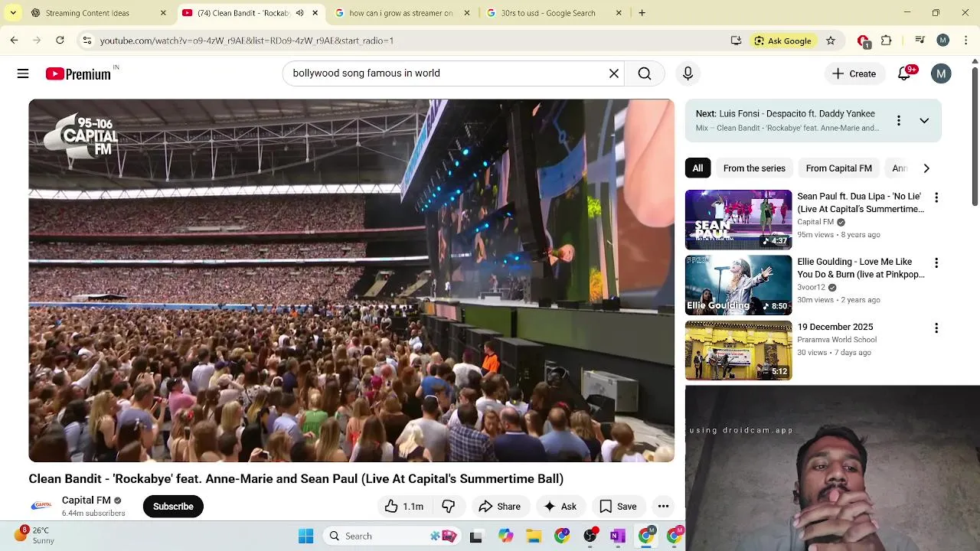Image resolution: width=980 pixels, height=551 pixels.
Task: Submit search with magnifier button
Action: (645, 73)
